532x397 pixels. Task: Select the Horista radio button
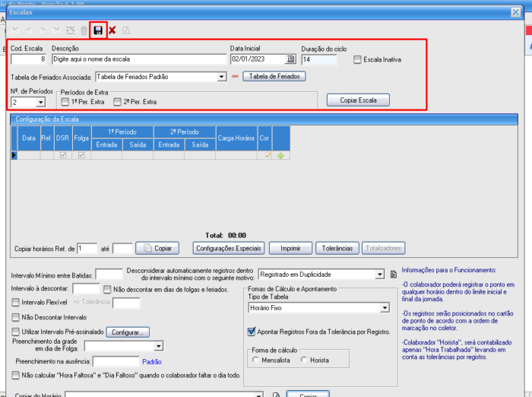point(305,360)
